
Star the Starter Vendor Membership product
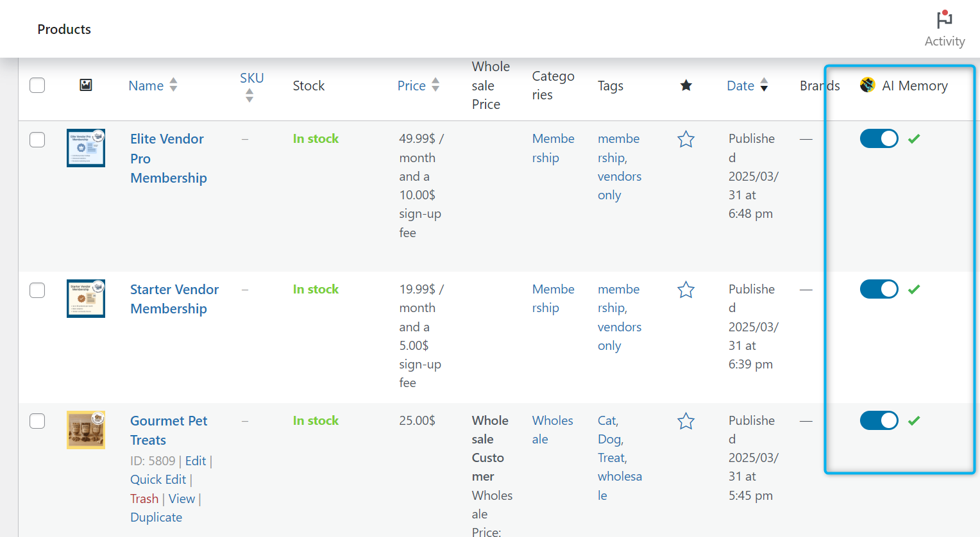click(686, 290)
